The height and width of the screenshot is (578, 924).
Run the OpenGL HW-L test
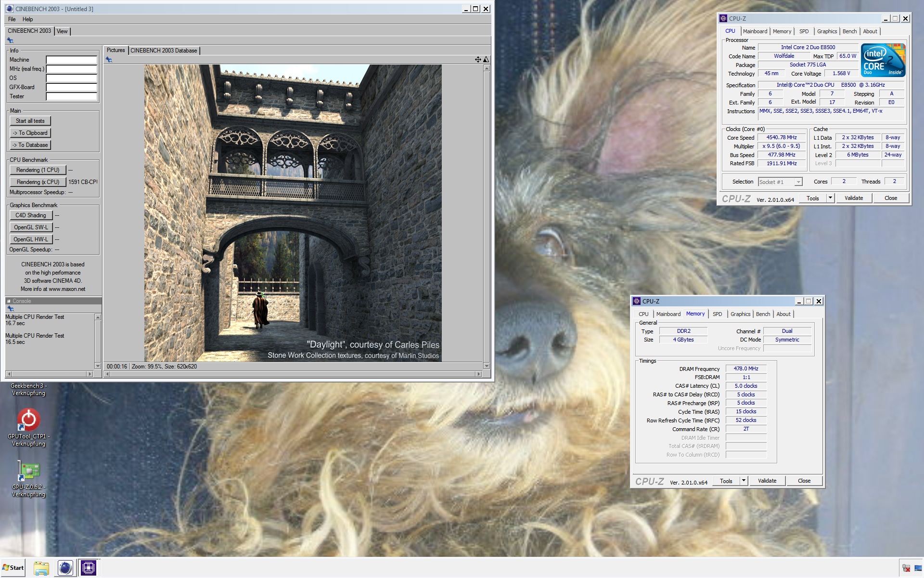click(x=31, y=239)
